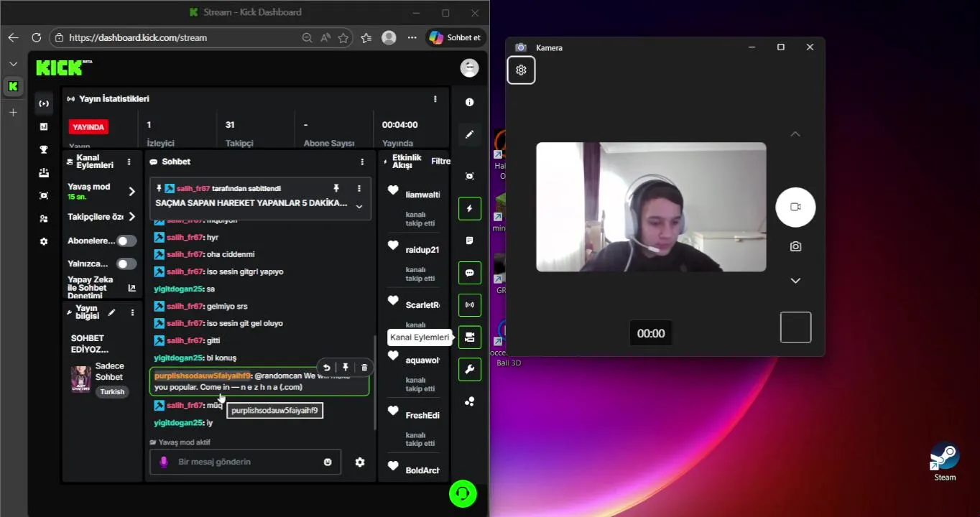Add page to favorites with star icon
Image resolution: width=980 pixels, height=517 pixels.
[343, 37]
